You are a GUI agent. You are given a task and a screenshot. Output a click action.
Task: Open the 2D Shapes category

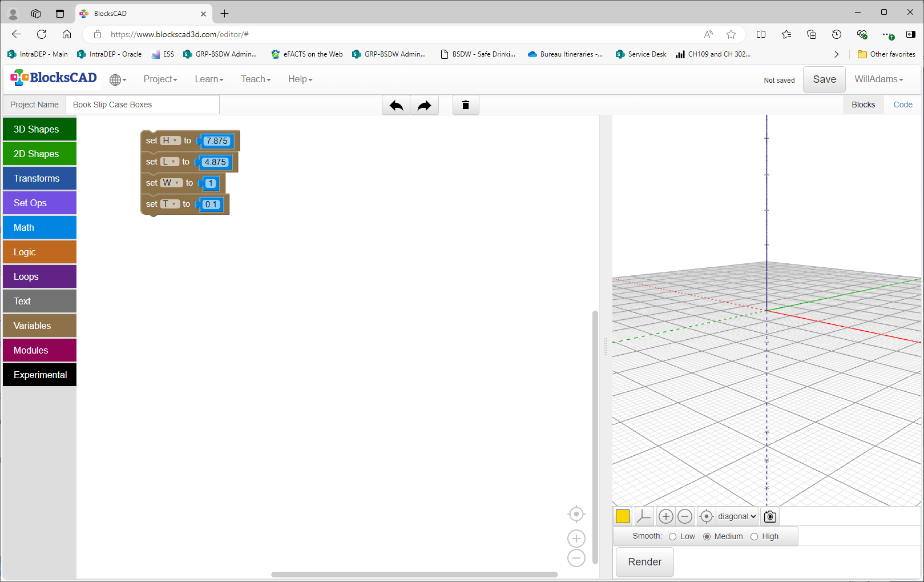tap(39, 154)
